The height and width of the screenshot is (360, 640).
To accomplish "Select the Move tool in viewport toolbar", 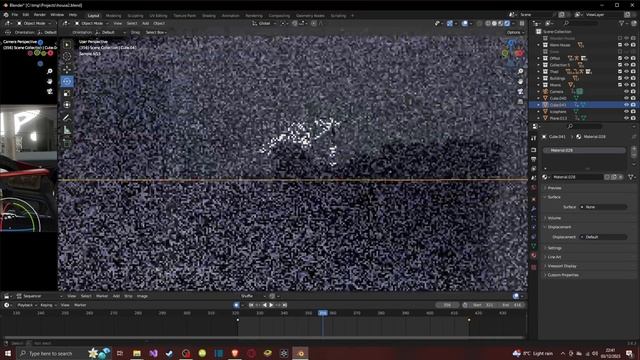I will coord(67,69).
